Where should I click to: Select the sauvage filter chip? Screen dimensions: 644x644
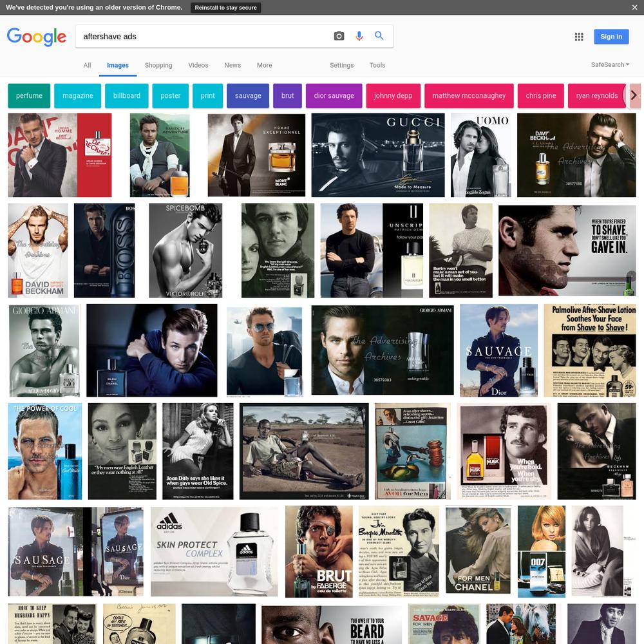(248, 96)
